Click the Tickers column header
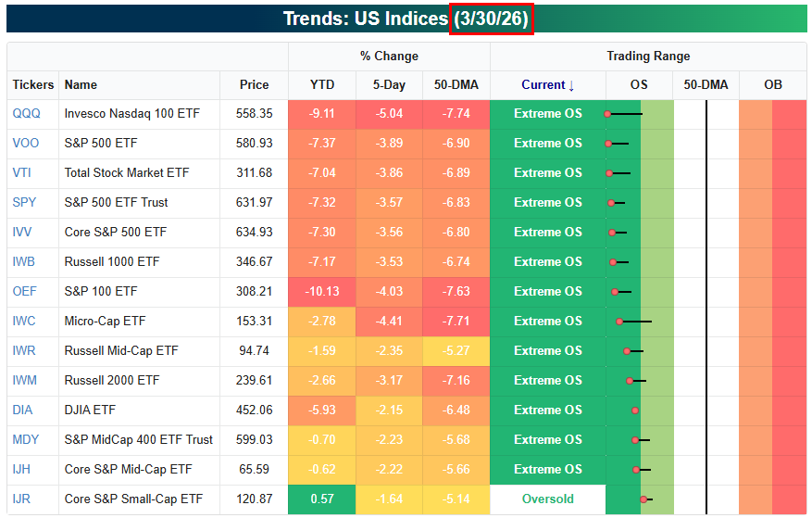Screen dimensions: 812x518 pos(33,85)
